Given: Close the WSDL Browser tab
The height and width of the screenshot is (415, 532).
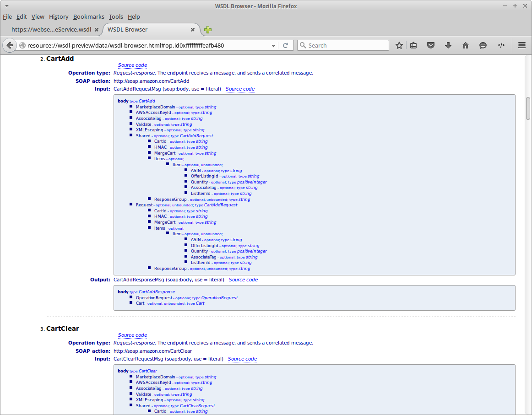Looking at the screenshot, I should click(x=193, y=30).
